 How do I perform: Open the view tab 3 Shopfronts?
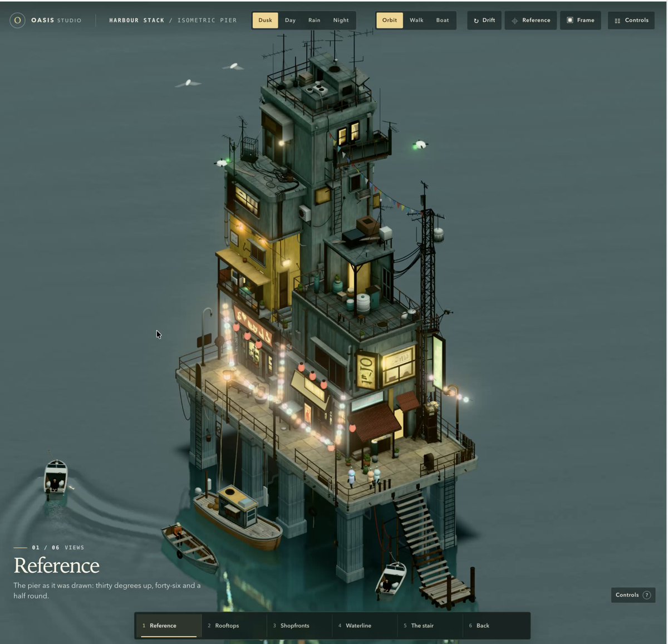click(x=299, y=626)
